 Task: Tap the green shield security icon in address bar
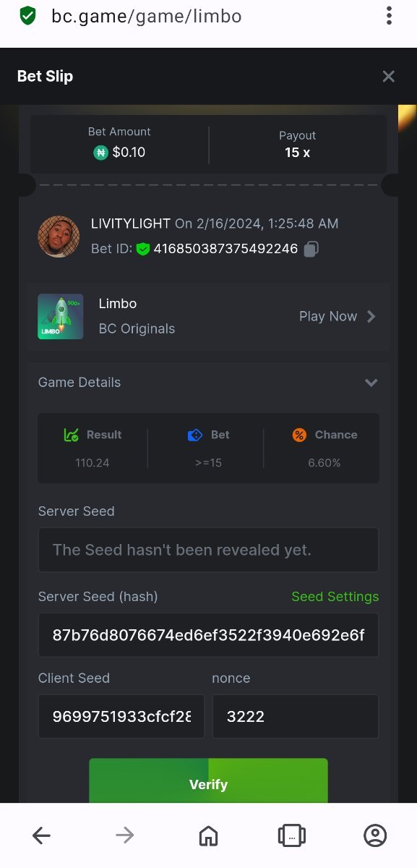(27, 15)
